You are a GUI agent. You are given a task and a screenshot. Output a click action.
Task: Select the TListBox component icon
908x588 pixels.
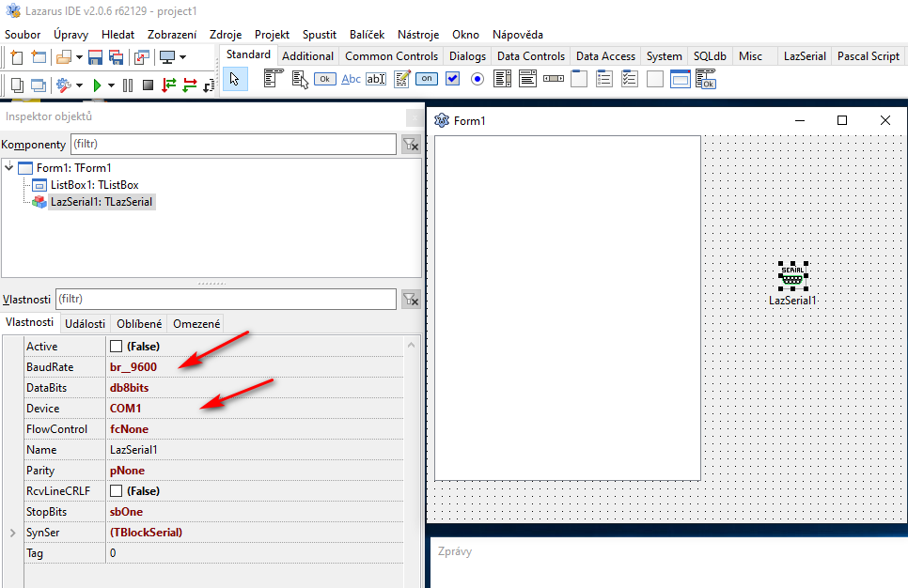pyautogui.click(x=503, y=79)
